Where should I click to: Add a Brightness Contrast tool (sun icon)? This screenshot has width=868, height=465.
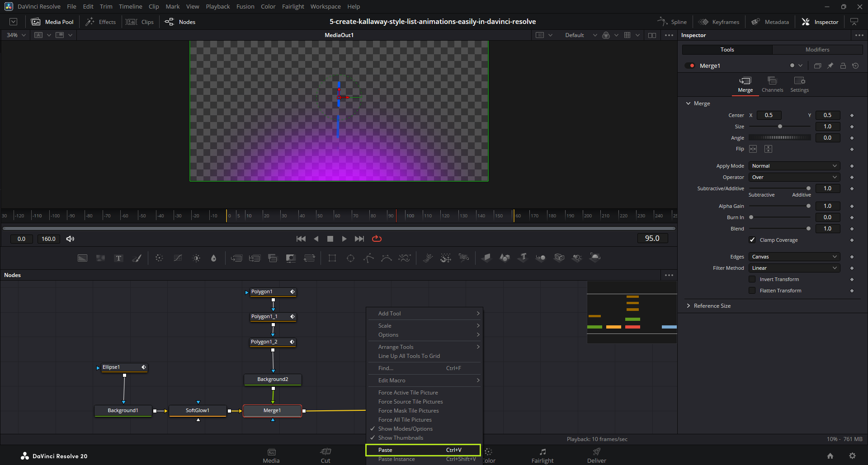[196, 258]
